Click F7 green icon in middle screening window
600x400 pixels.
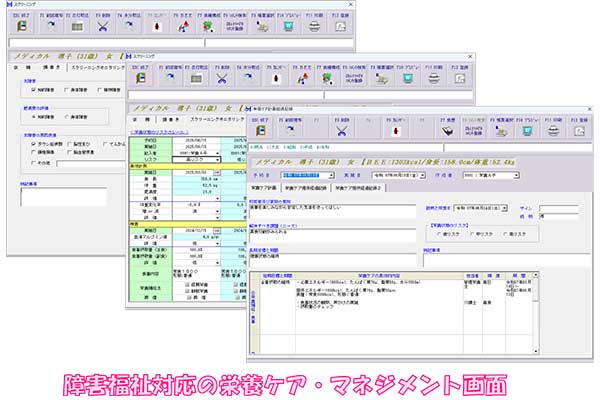(x=328, y=78)
